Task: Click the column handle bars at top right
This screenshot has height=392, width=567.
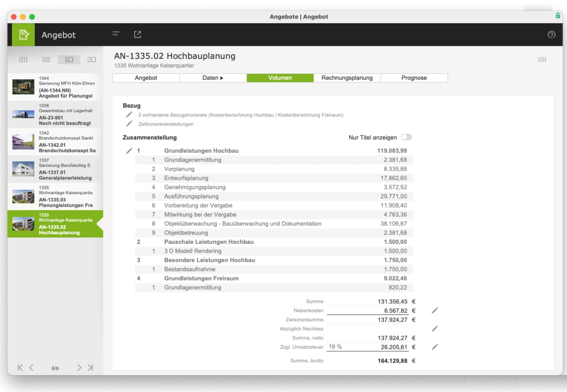Action: coord(542,59)
